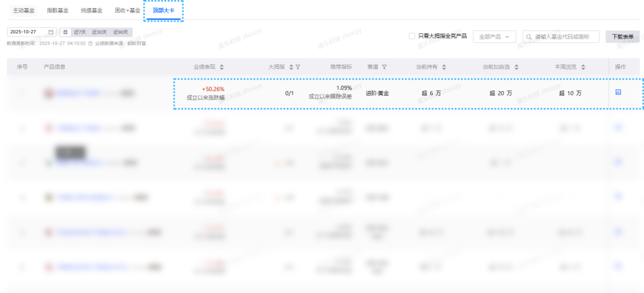Switch to the 主动基金 tab
The image size is (644, 293).
click(x=24, y=11)
